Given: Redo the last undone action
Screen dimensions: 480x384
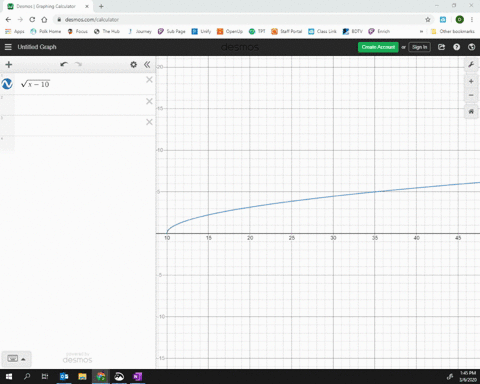Looking at the screenshot, I should click(78, 64).
